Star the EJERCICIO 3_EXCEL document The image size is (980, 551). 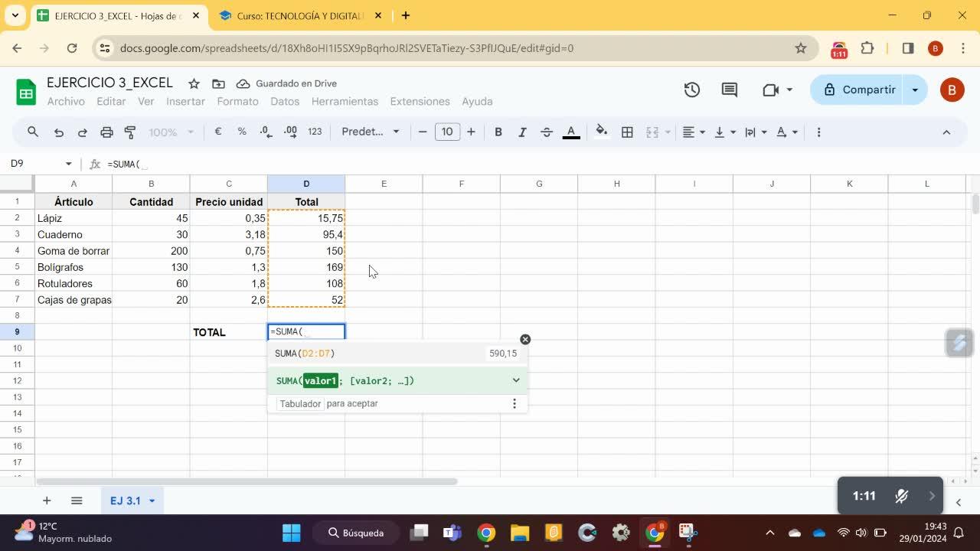194,83
